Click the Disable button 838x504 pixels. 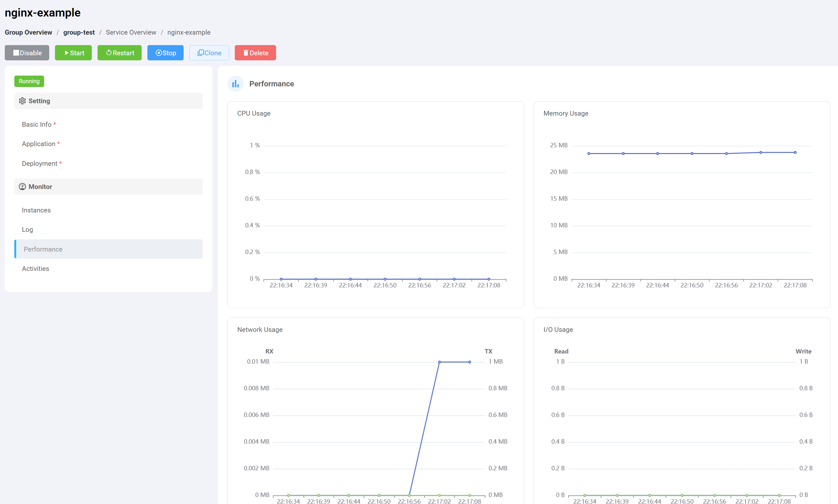click(27, 53)
